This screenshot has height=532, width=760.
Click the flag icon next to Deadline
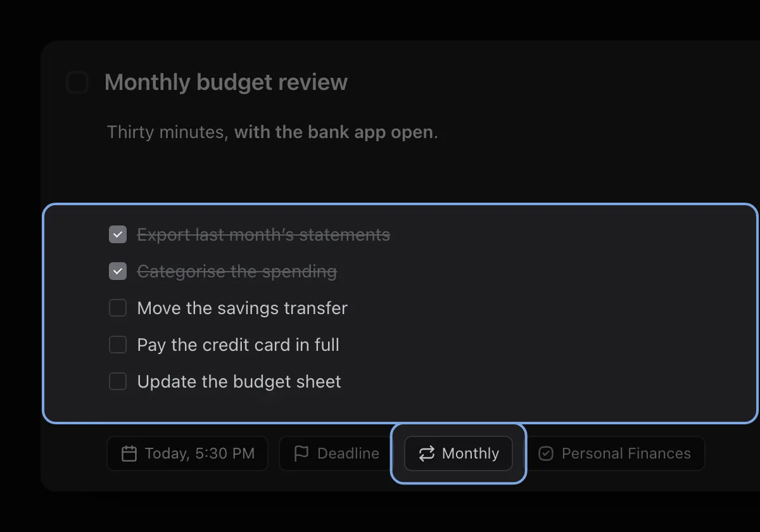(x=301, y=453)
